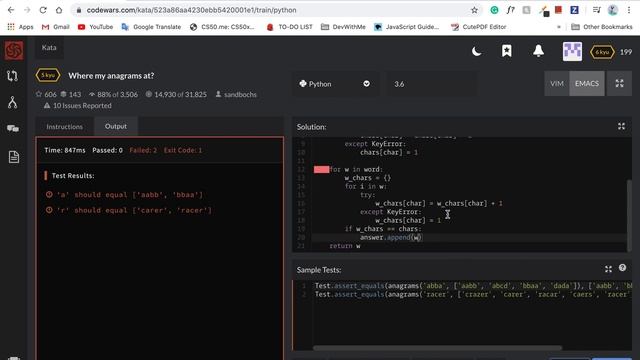This screenshot has height=360, width=640.
Task: Click in Solution code at answer.append line
Action: click(391, 237)
